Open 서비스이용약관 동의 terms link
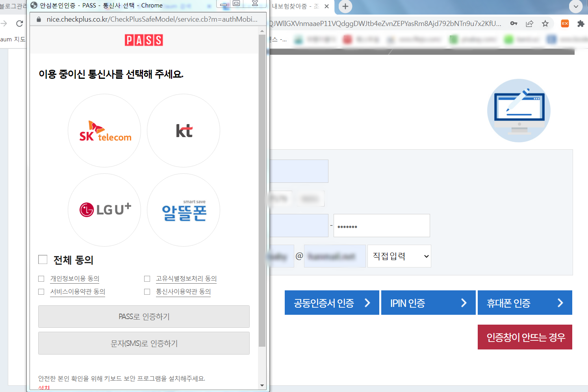588x392 pixels. click(x=78, y=292)
